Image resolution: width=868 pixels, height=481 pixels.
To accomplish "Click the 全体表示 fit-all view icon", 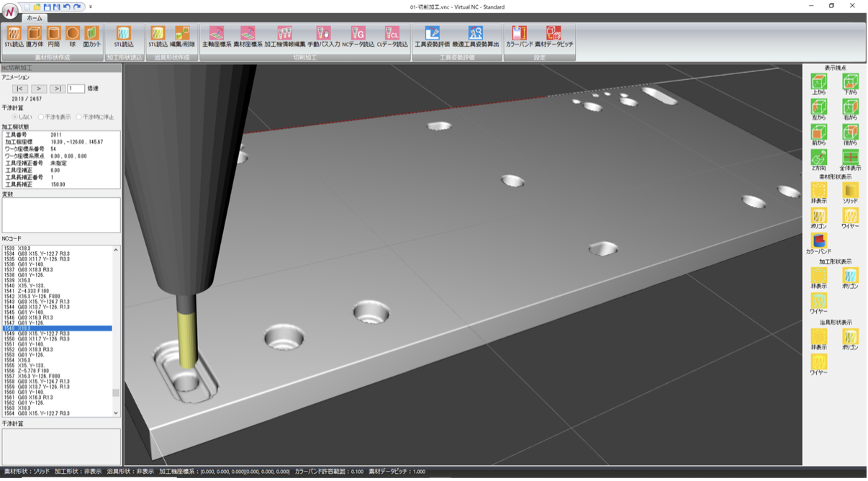I will (x=851, y=160).
